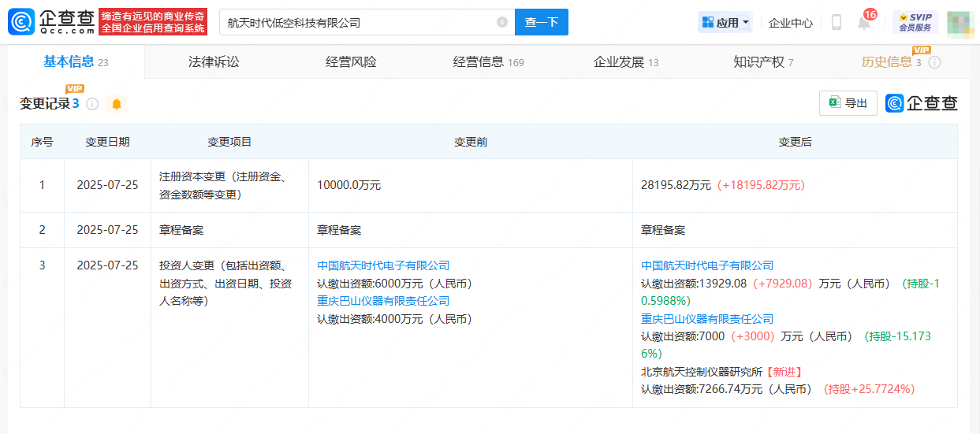Click the 查一下 search button
The width and height of the screenshot is (980, 434).
click(x=542, y=22)
